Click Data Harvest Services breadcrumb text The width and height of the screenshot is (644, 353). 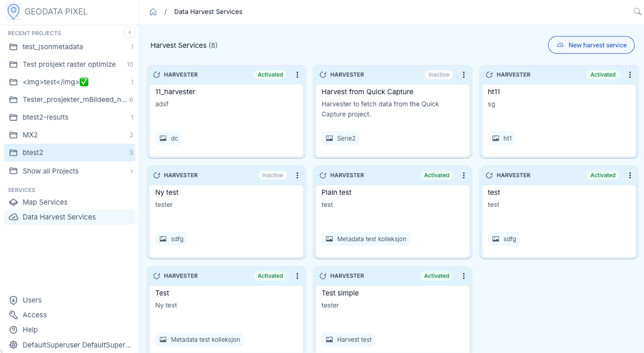[x=208, y=12]
